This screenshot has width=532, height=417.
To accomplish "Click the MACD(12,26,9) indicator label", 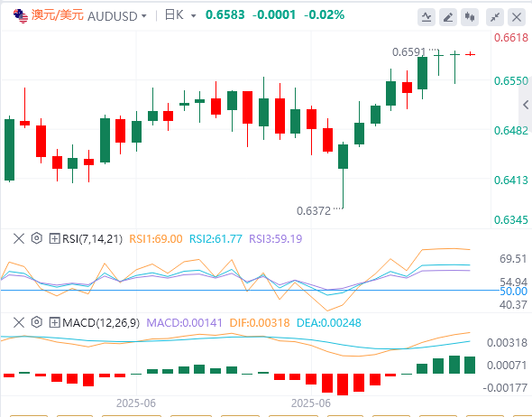I will 101,322.
